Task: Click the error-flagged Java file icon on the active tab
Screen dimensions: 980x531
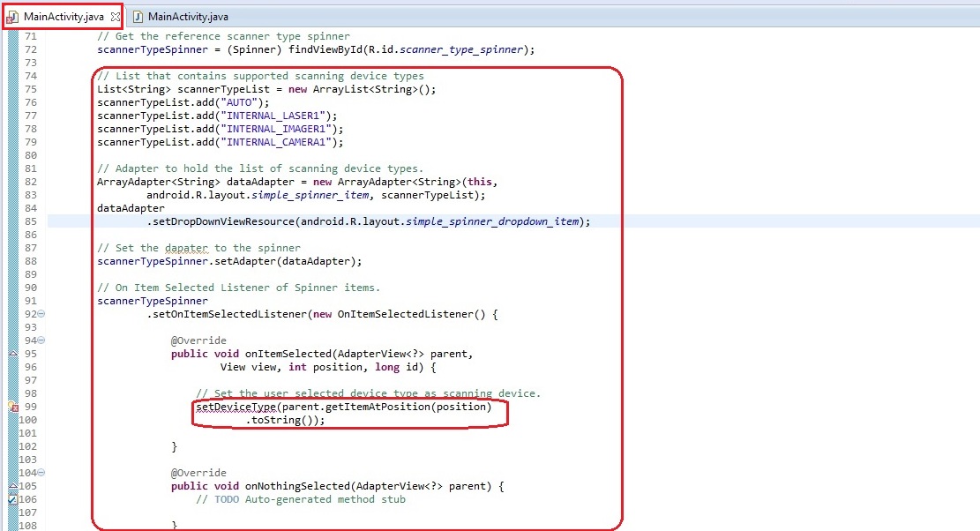Action: click(x=13, y=18)
